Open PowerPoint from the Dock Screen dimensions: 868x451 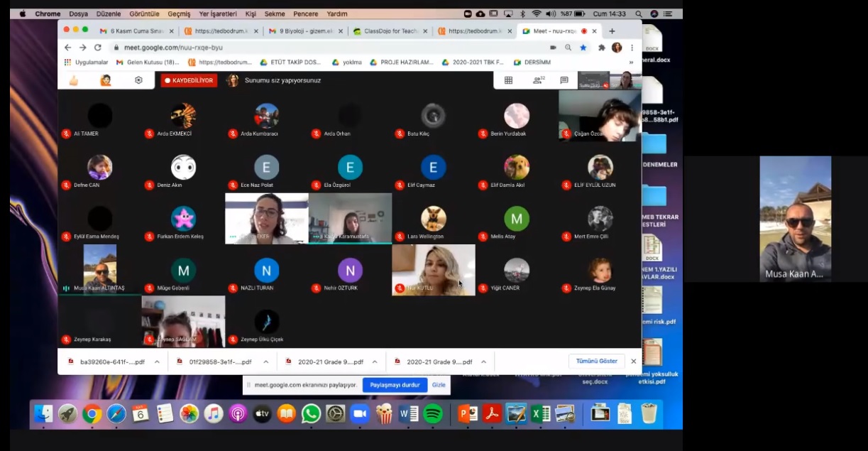[468, 414]
